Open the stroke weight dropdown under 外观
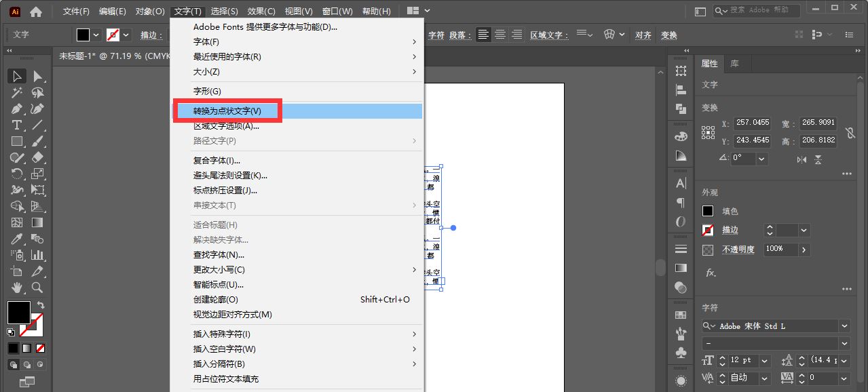The width and height of the screenshot is (868, 392). click(804, 230)
